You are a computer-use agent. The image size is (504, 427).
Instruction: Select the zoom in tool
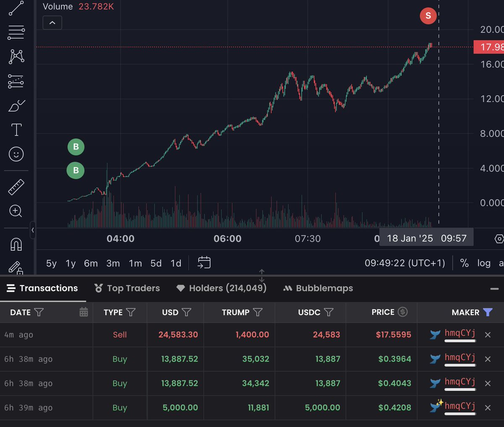point(16,211)
